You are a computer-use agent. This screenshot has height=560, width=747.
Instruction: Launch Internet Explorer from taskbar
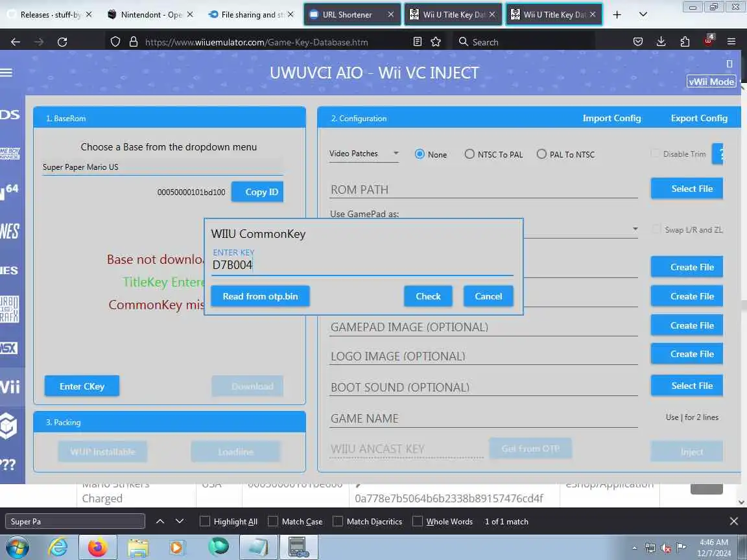tap(58, 548)
